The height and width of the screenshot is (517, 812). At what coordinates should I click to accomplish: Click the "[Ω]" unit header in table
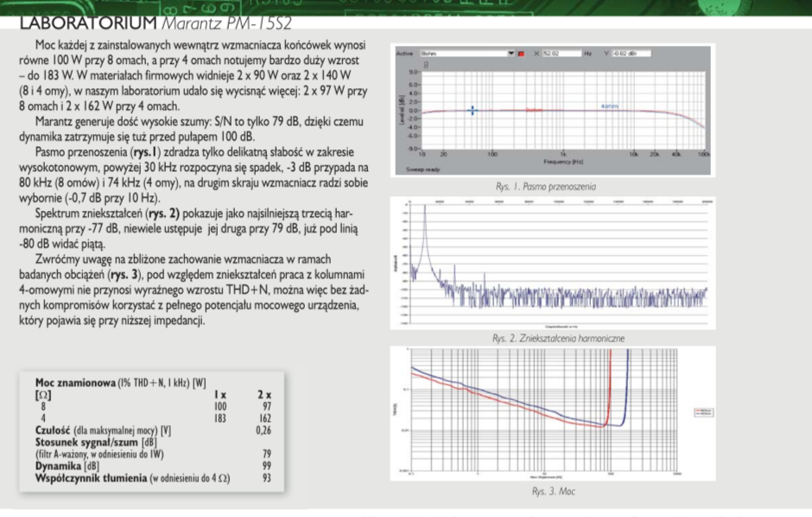[43, 395]
